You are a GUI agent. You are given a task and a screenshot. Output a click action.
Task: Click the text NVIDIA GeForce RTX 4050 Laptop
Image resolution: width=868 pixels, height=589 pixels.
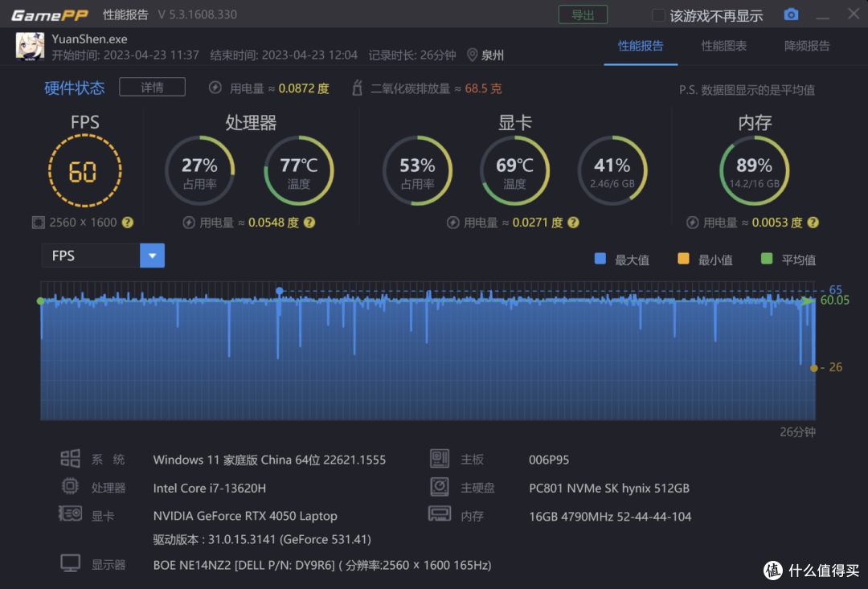click(245, 516)
